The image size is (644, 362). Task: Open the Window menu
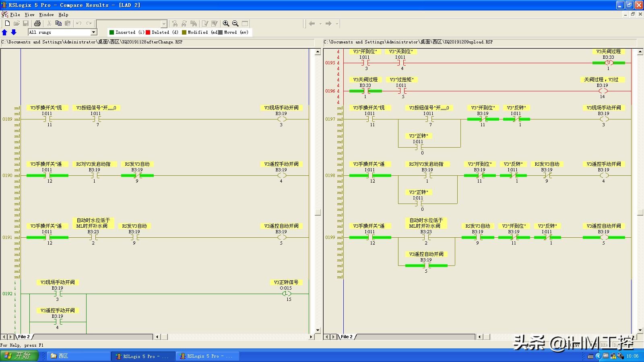pyautogui.click(x=46, y=14)
